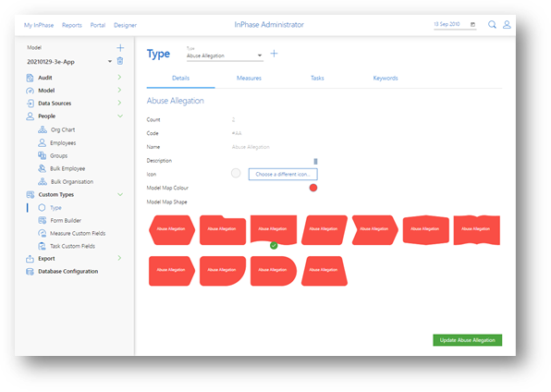The width and height of the screenshot is (551, 392).
Task: Open the user profile icon
Action: pos(507,25)
